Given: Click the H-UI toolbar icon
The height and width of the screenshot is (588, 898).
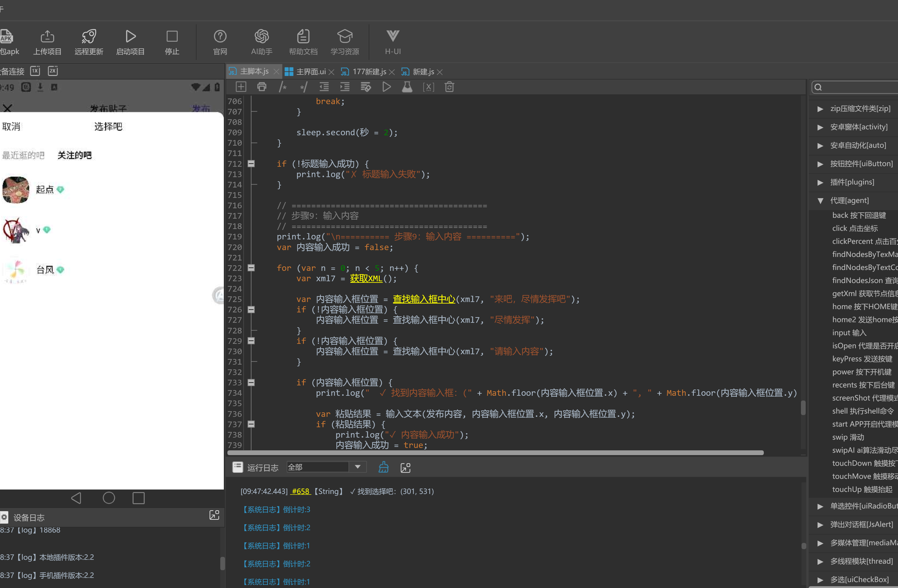Looking at the screenshot, I should click(x=393, y=36).
